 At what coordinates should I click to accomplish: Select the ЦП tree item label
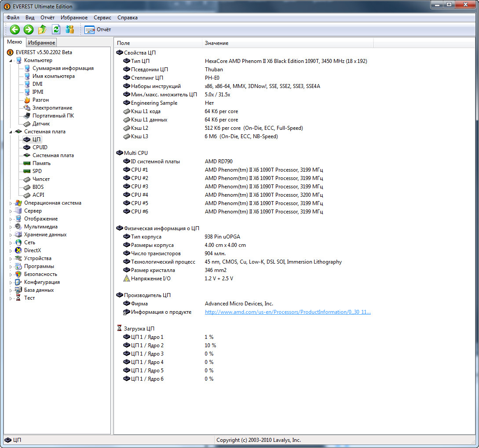click(37, 140)
